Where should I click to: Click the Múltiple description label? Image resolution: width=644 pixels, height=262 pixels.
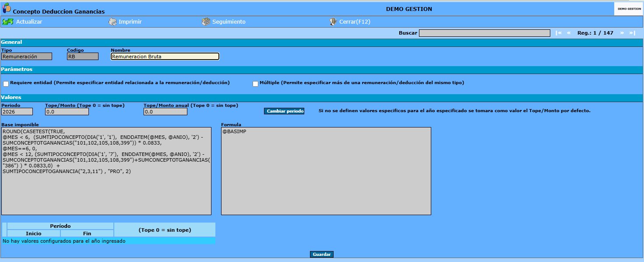pyautogui.click(x=362, y=82)
